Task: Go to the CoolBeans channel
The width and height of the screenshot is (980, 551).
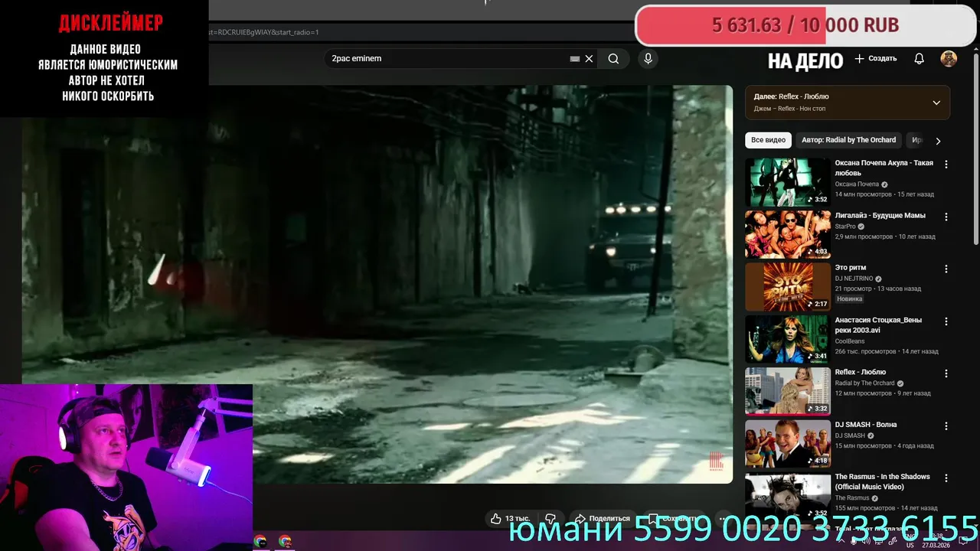Action: pos(851,341)
